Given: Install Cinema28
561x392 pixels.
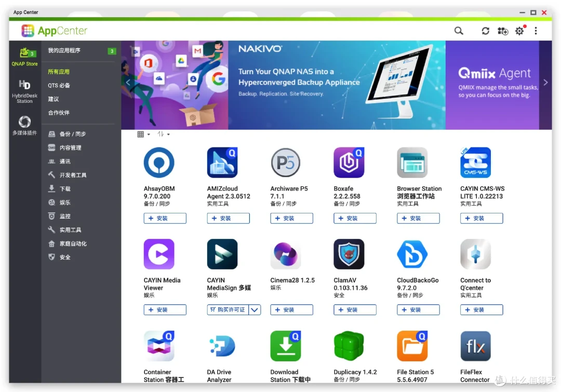Looking at the screenshot, I should coord(291,310).
